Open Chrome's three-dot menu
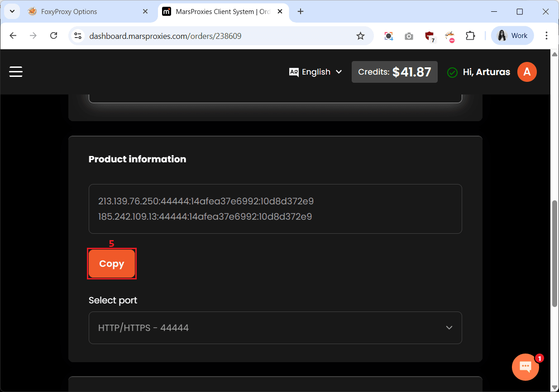This screenshot has width=559, height=392. coord(546,36)
